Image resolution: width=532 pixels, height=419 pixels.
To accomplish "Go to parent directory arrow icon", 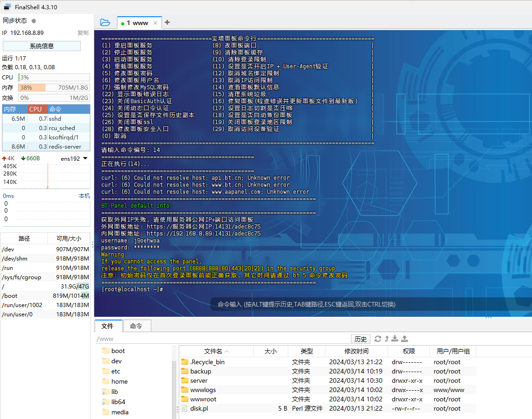I will [x=386, y=339].
